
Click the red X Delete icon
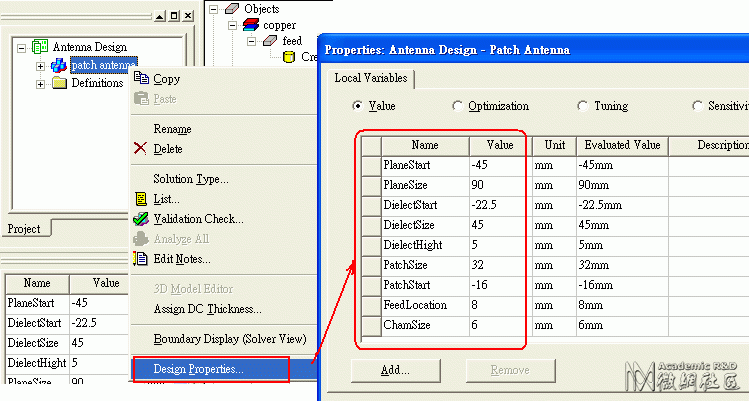tap(140, 149)
